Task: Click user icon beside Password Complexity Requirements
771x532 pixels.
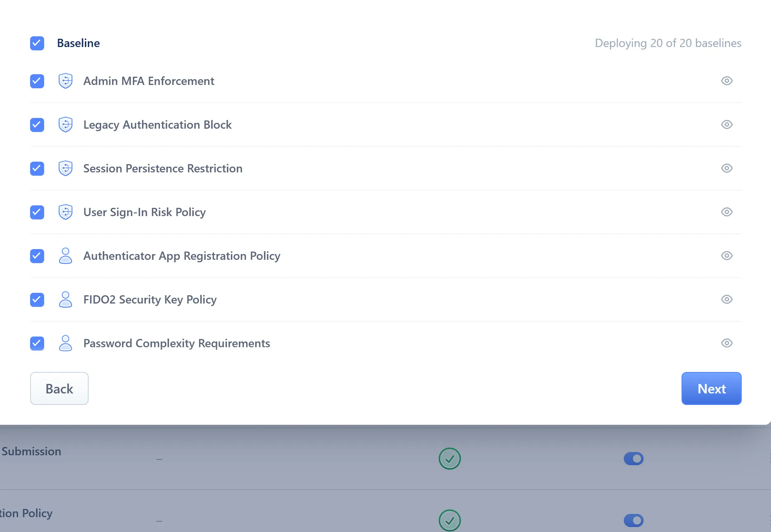Action: click(x=66, y=343)
